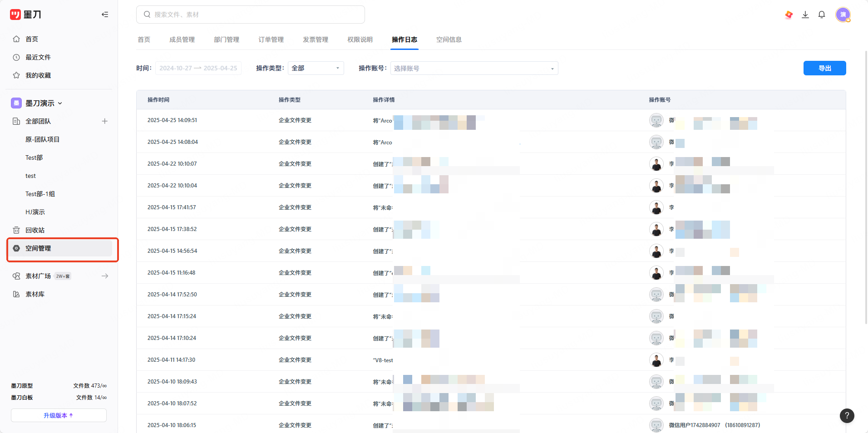Click the 全部团队 building icon
Viewport: 868px width, 433px height.
pyautogui.click(x=16, y=121)
